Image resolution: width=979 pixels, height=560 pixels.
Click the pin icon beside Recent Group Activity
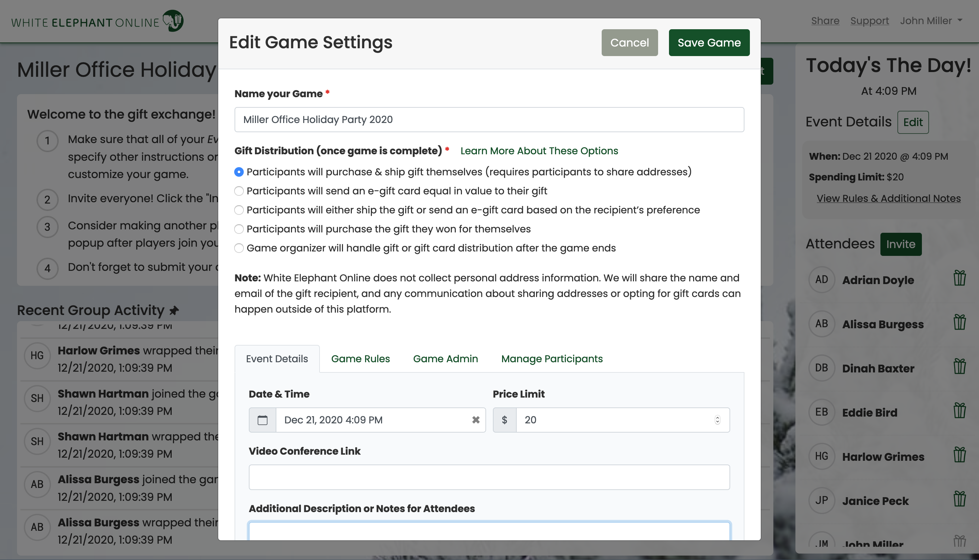click(174, 310)
